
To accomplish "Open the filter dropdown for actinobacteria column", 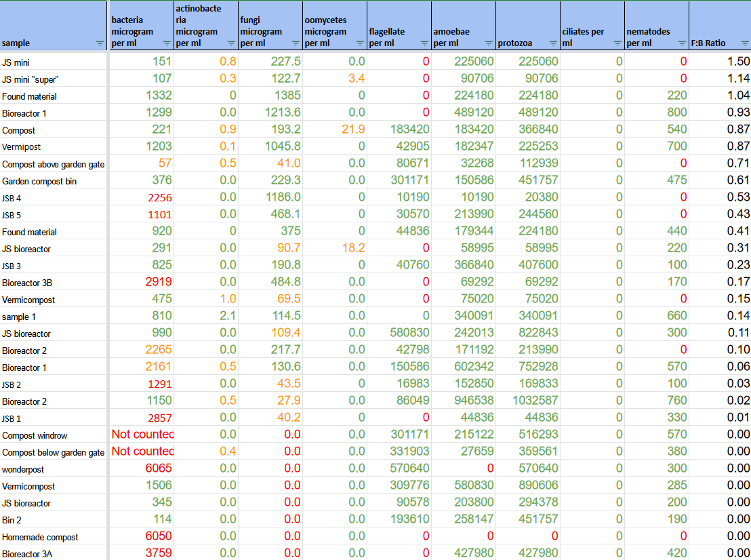I will coord(230,43).
